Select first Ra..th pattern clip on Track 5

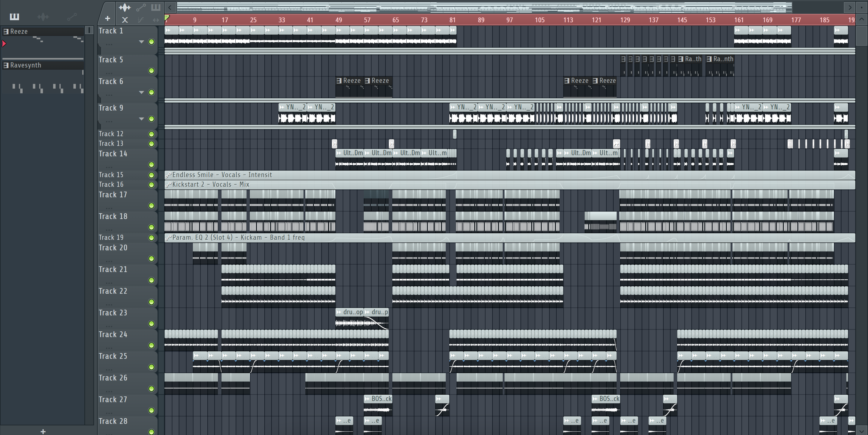tap(690, 65)
